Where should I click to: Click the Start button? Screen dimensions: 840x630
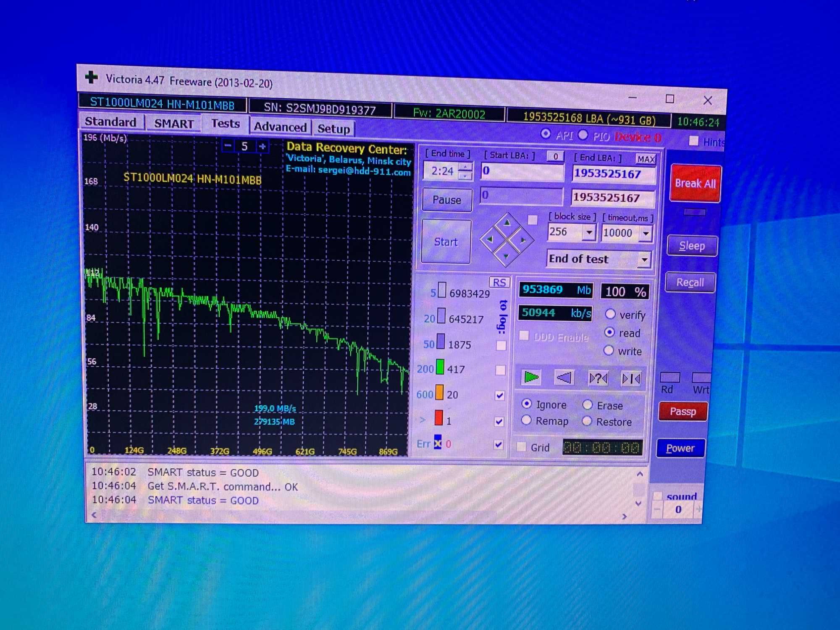(x=446, y=242)
